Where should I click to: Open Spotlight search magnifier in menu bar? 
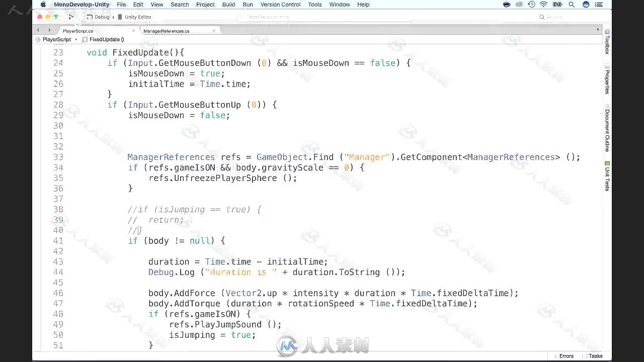pos(572,5)
